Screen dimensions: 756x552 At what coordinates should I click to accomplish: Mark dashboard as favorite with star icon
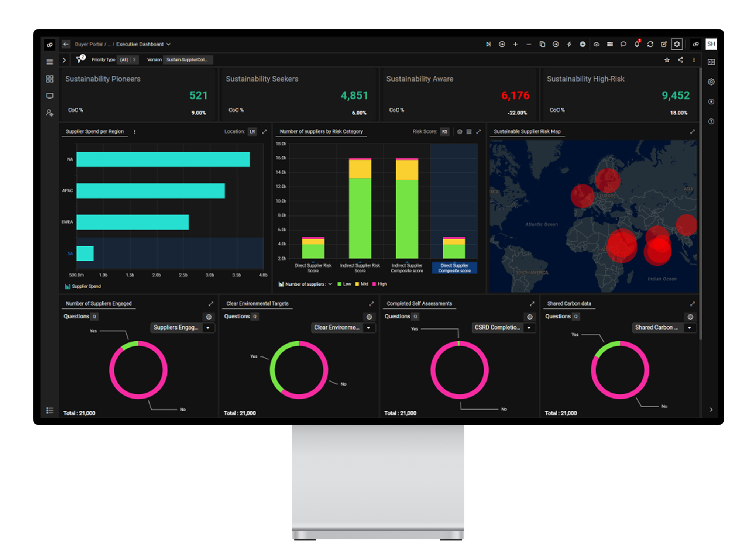coord(667,60)
